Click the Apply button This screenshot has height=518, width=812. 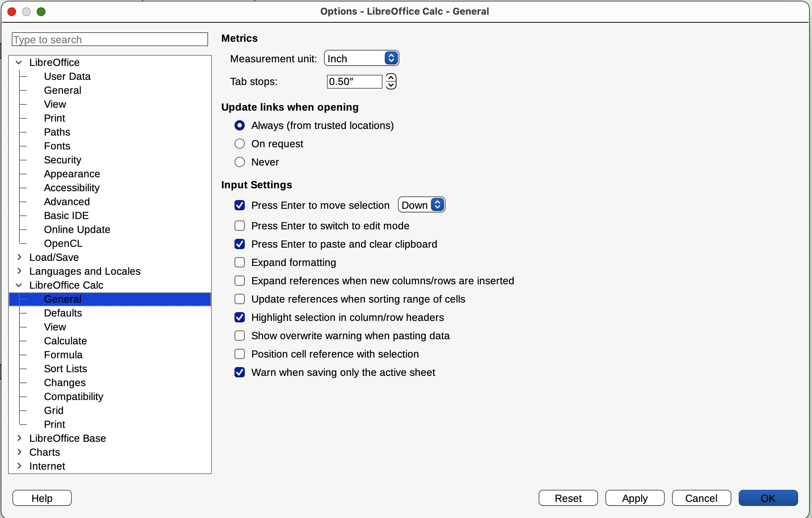[635, 498]
